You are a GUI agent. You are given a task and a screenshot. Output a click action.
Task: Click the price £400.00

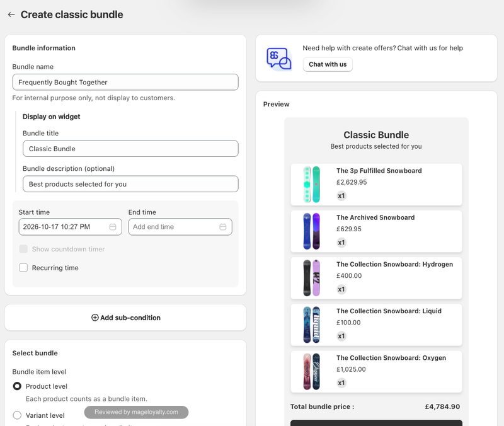tap(349, 276)
